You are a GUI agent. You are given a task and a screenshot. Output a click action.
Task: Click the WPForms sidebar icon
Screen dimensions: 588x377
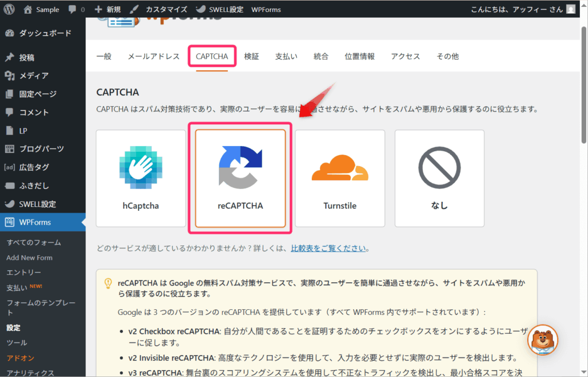10,222
